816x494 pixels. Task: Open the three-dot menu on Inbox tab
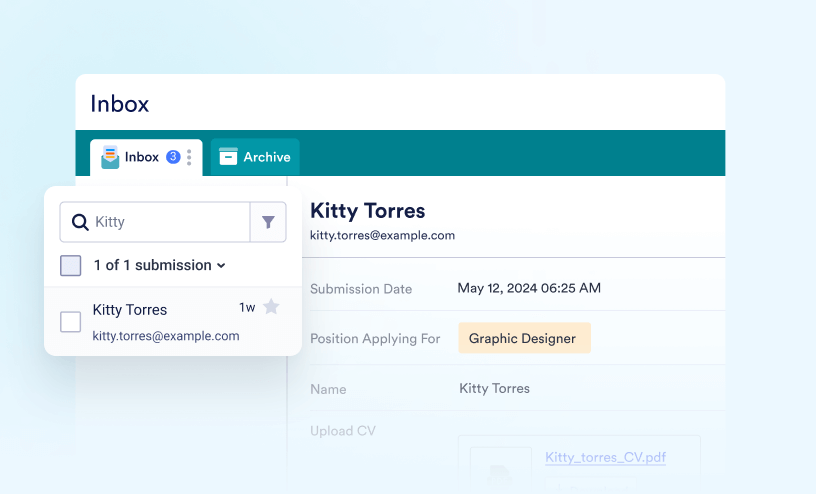pyautogui.click(x=189, y=158)
